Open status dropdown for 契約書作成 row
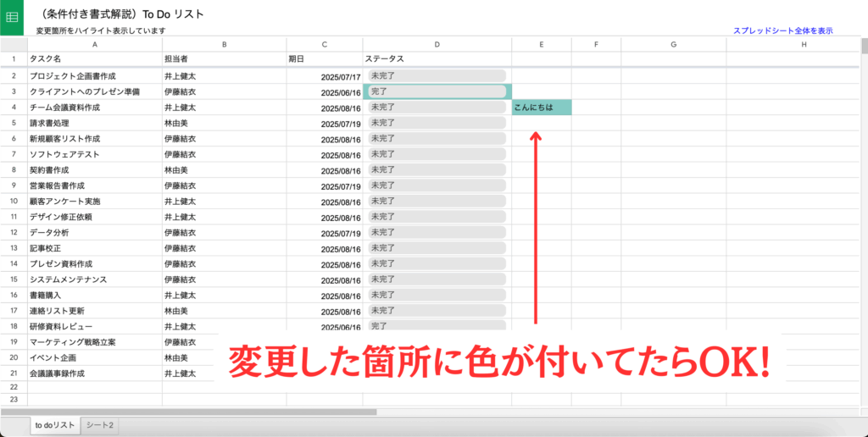Image resolution: width=868 pixels, height=437 pixels. click(x=437, y=169)
